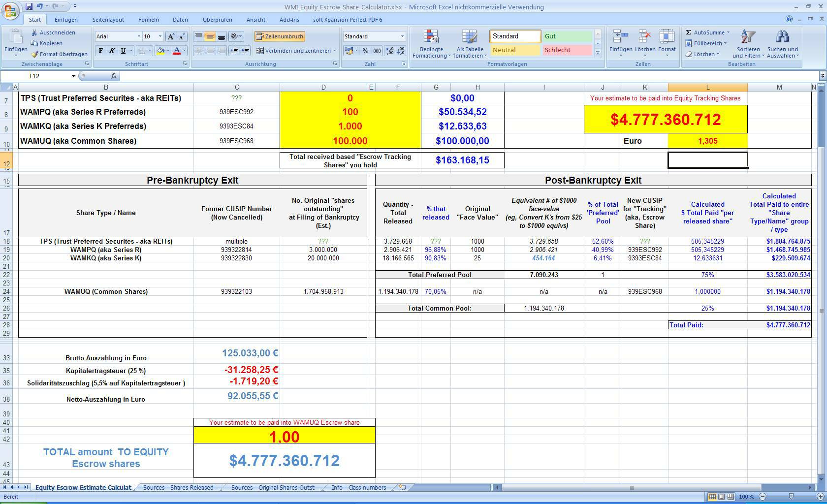Viewport: 827px width, 504px height.
Task: Toggle the Zeilenumbruch wrap text button
Action: click(280, 36)
